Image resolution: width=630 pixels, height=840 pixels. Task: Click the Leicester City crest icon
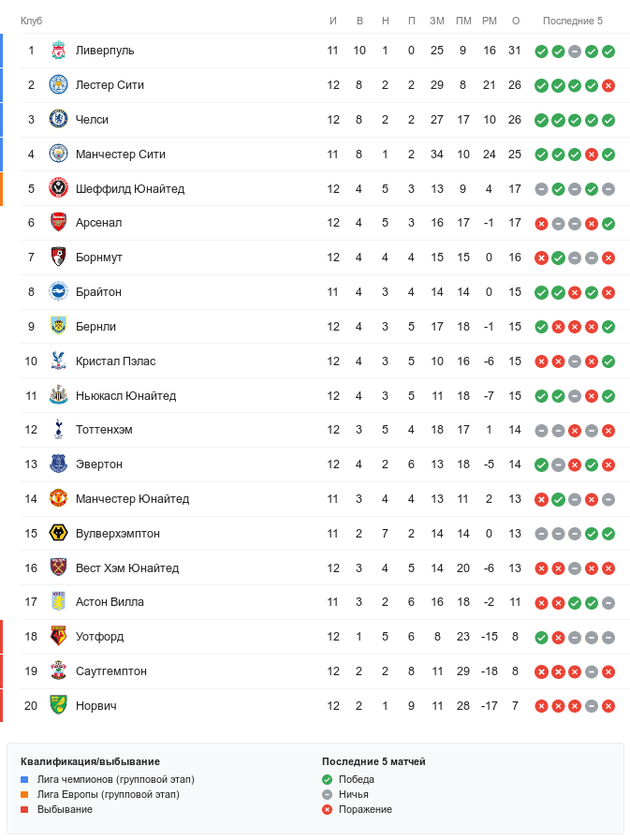[x=58, y=85]
